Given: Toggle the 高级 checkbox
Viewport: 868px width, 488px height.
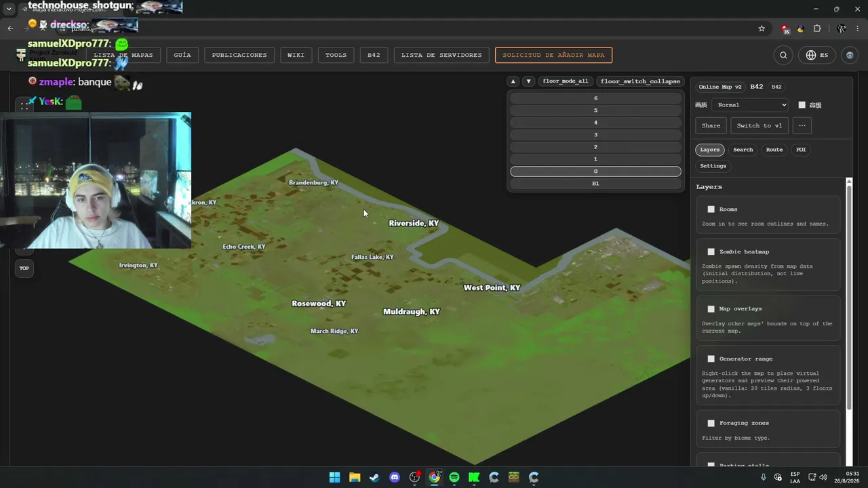Looking at the screenshot, I should pos(802,105).
